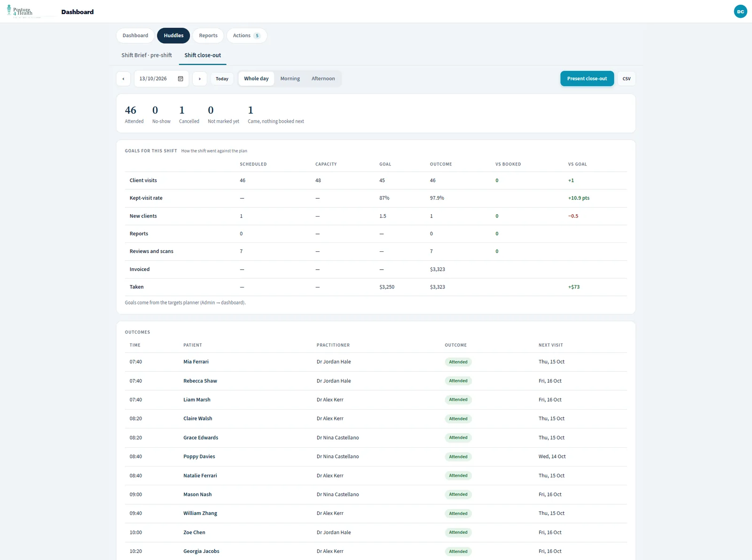Click the Client visits row label
Image resolution: width=752 pixels, height=560 pixels.
click(x=143, y=180)
